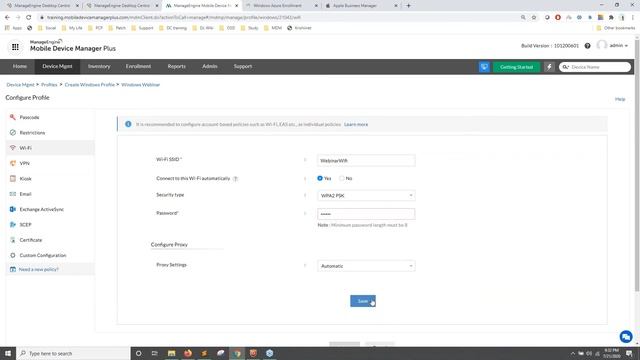Go to the Enrollment tab

click(138, 66)
